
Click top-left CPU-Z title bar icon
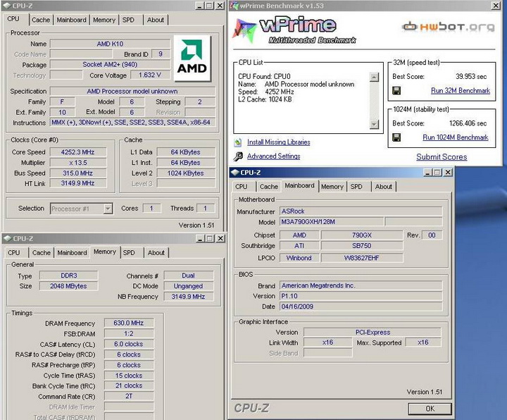[7, 6]
